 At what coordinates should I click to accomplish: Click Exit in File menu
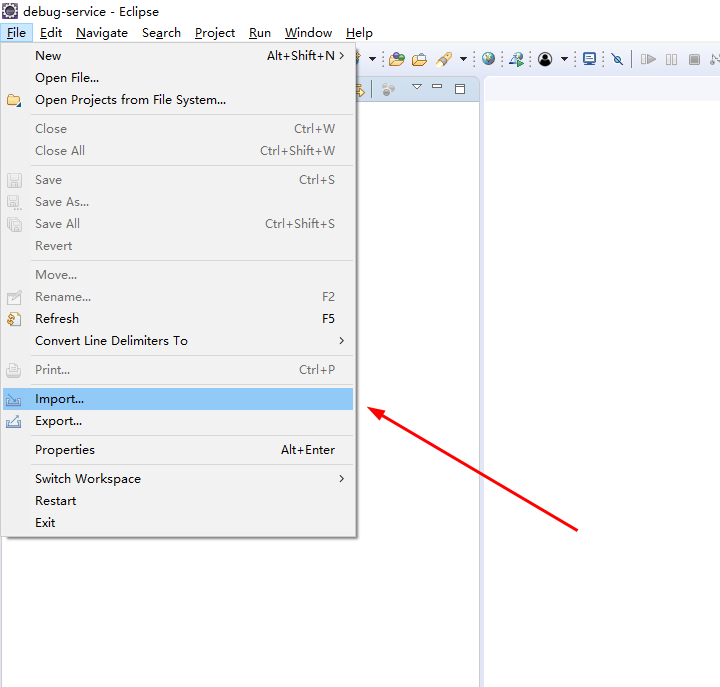tap(178, 523)
